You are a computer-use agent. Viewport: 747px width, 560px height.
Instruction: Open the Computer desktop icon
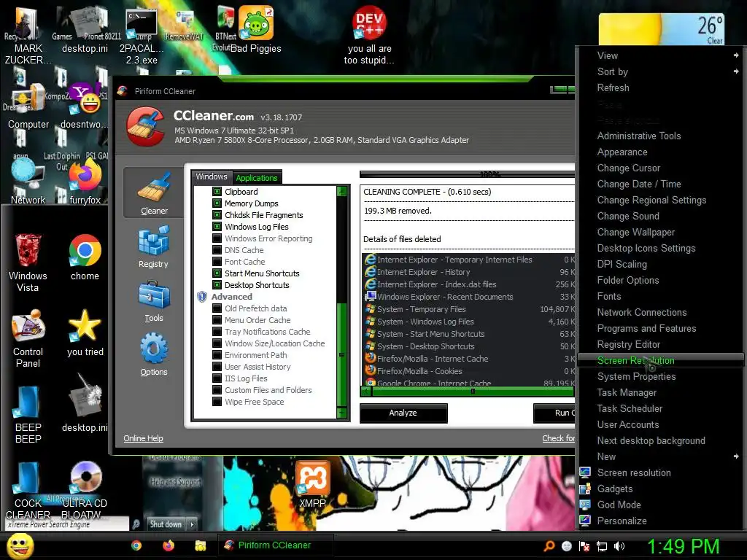[28, 106]
